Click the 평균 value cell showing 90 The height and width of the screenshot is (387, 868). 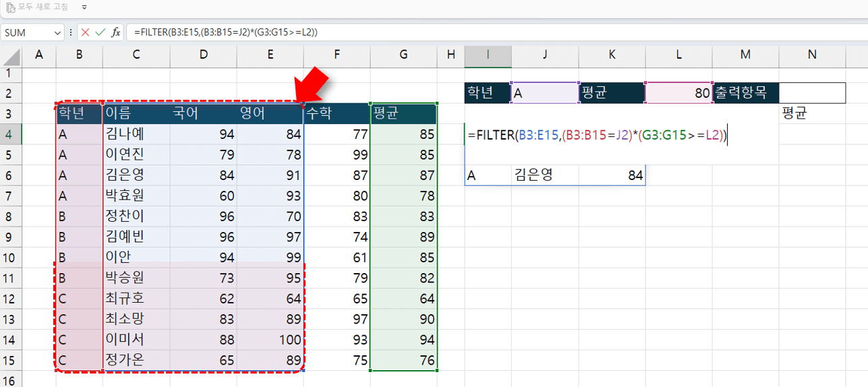click(403, 319)
